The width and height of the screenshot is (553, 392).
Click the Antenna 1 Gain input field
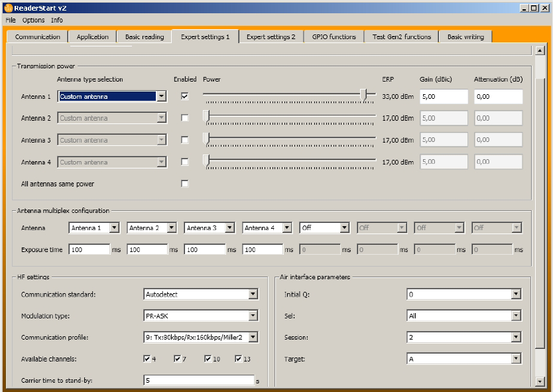[443, 96]
